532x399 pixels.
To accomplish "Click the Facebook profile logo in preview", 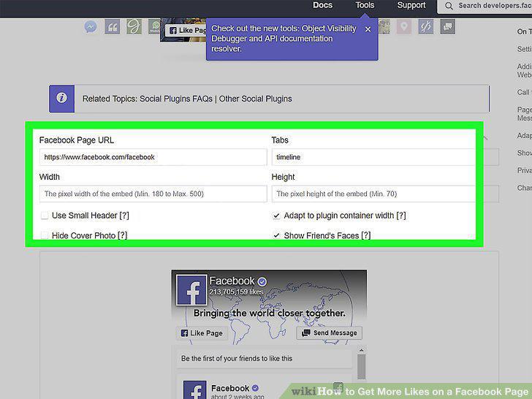I will pyautogui.click(x=191, y=290).
